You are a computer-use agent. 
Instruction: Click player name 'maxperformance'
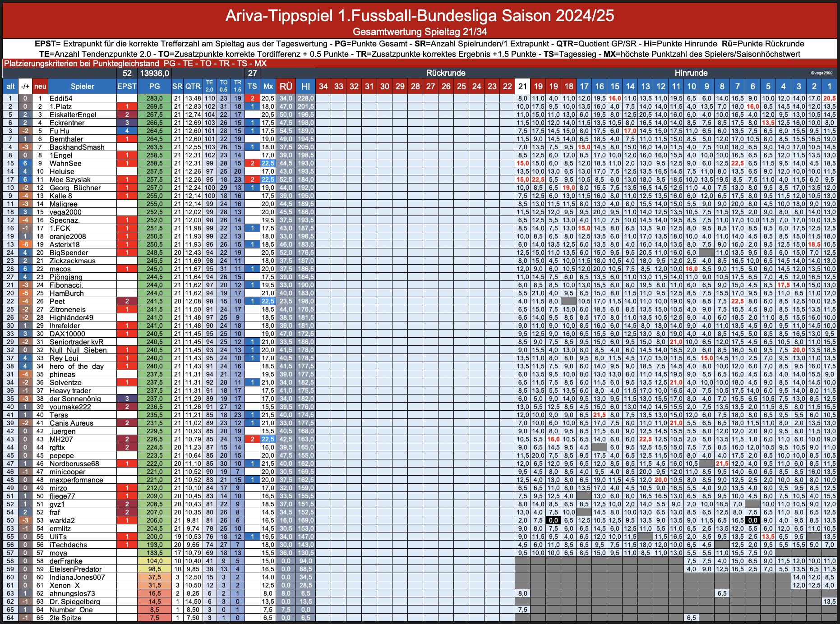point(76,480)
